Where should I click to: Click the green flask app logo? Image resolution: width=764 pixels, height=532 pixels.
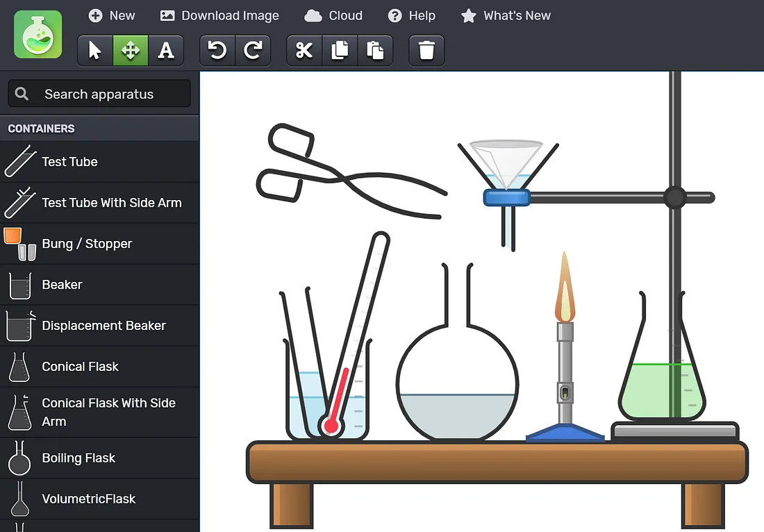[x=38, y=35]
